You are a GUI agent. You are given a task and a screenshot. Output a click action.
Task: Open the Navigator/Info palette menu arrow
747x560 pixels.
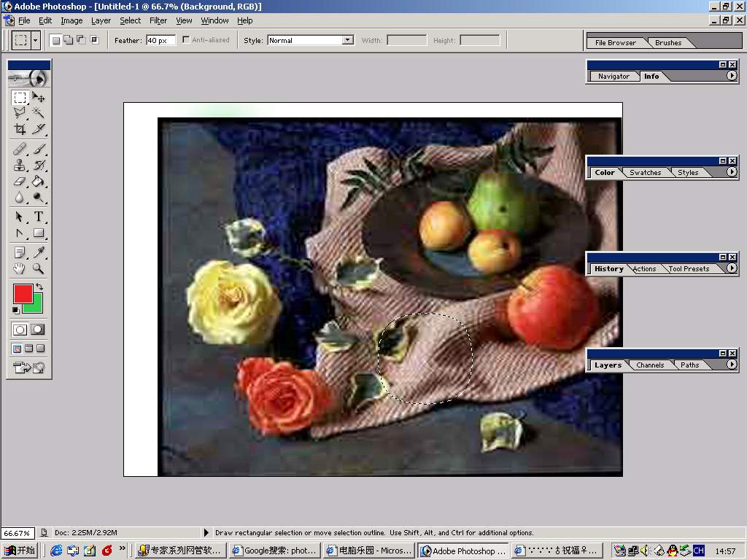pyautogui.click(x=732, y=76)
